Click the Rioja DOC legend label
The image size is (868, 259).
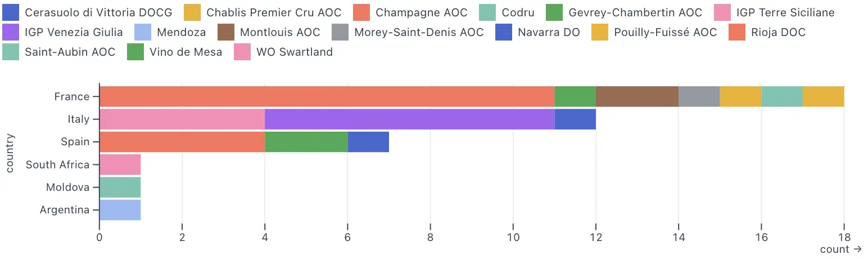tap(778, 32)
